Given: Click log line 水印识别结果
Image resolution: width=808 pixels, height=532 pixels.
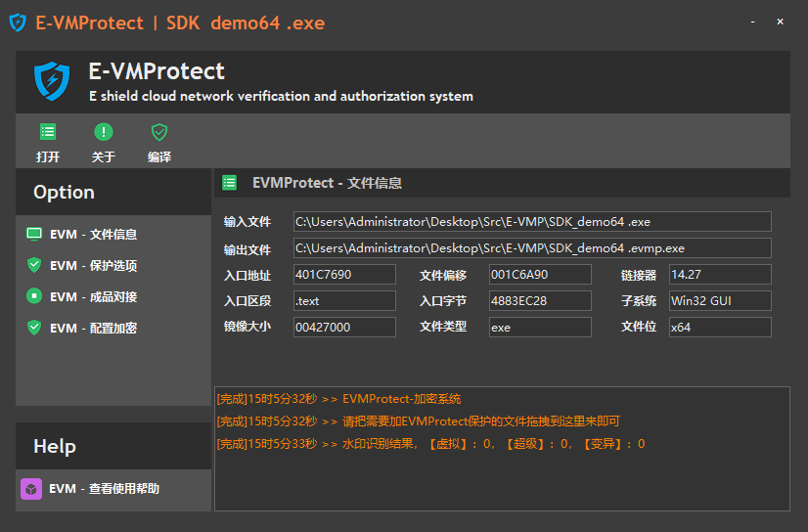Looking at the screenshot, I should pos(430,444).
